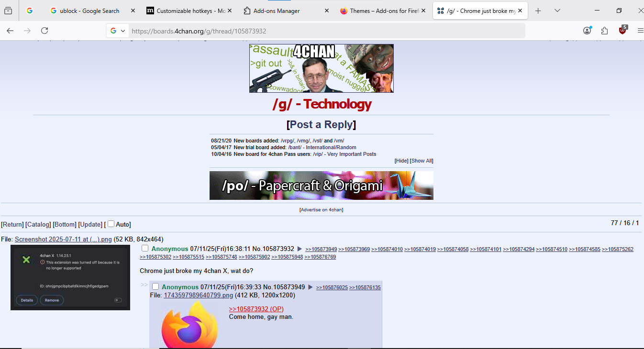Reload the page with the refresh icon
Viewport: 644px width, 349px height.
click(x=44, y=31)
